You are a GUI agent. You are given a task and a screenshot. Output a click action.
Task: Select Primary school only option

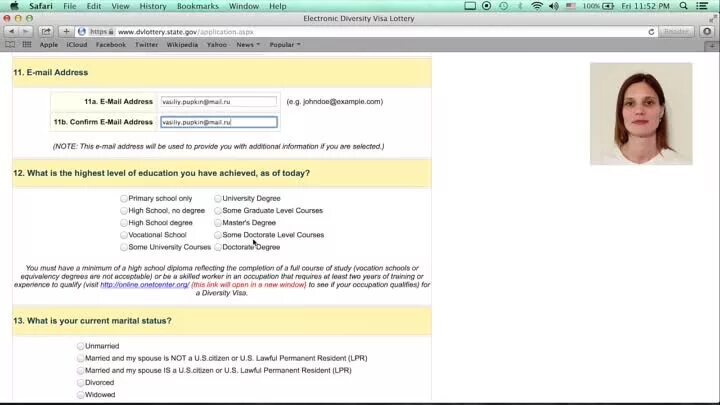124,198
